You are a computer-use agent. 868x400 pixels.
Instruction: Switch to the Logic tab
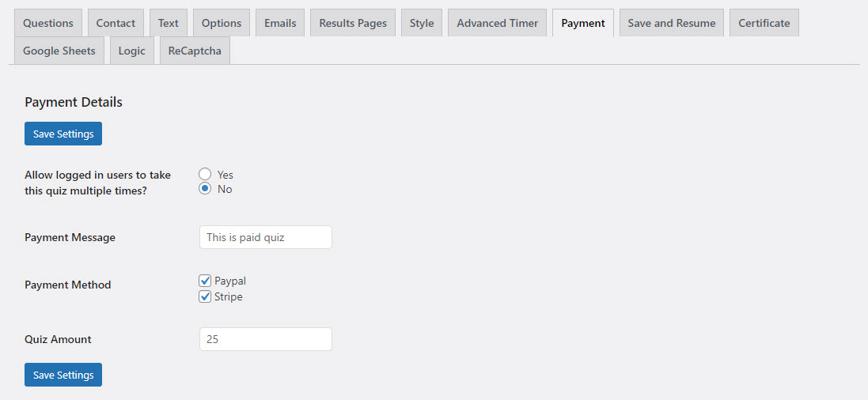pyautogui.click(x=132, y=51)
